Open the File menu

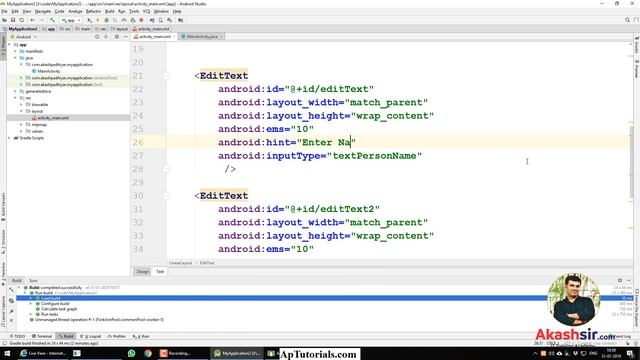pos(4,11)
